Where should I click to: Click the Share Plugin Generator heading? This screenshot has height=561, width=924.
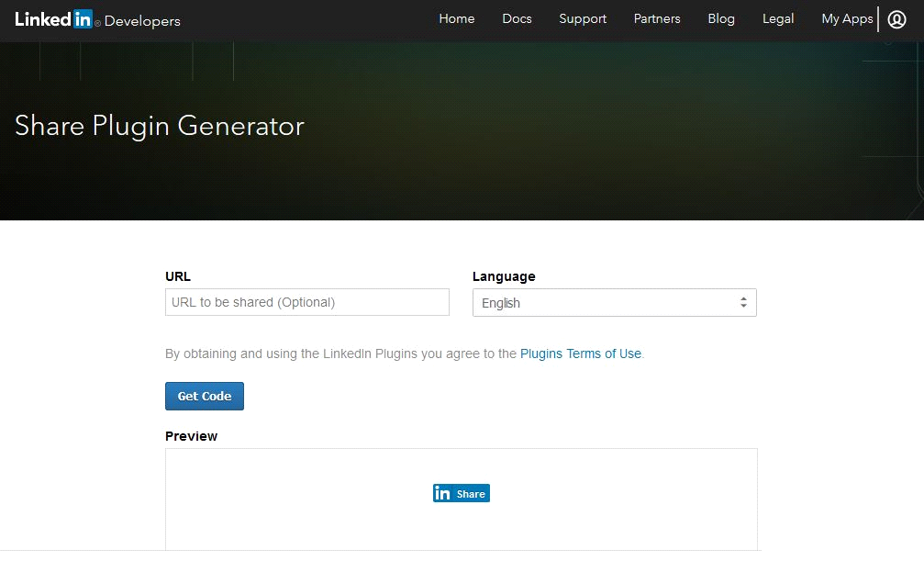(x=160, y=126)
